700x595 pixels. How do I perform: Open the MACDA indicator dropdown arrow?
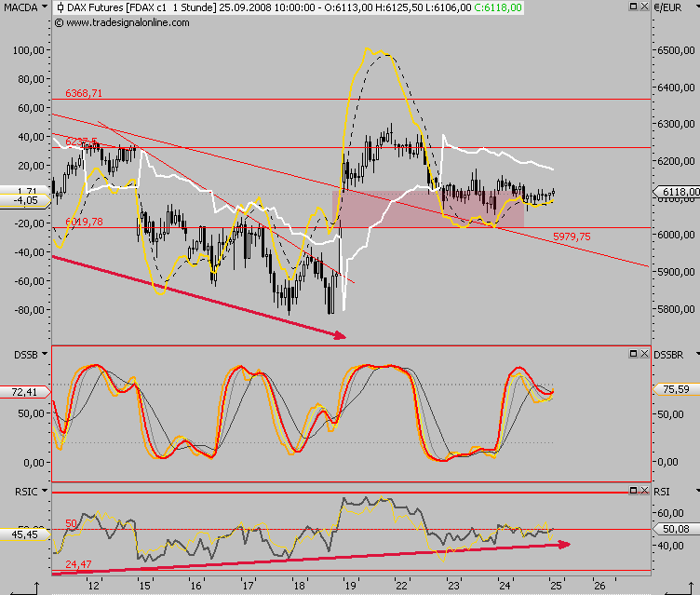[44, 7]
